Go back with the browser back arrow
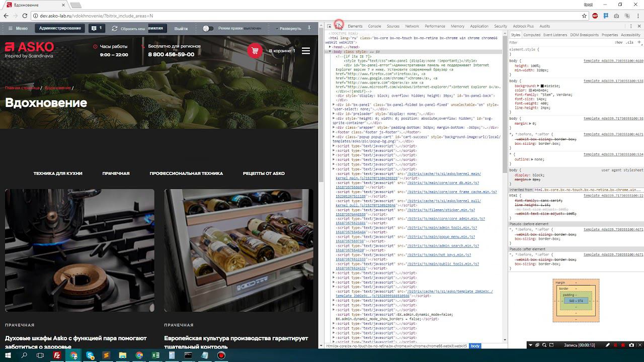This screenshot has height=362, width=644. click(6, 16)
